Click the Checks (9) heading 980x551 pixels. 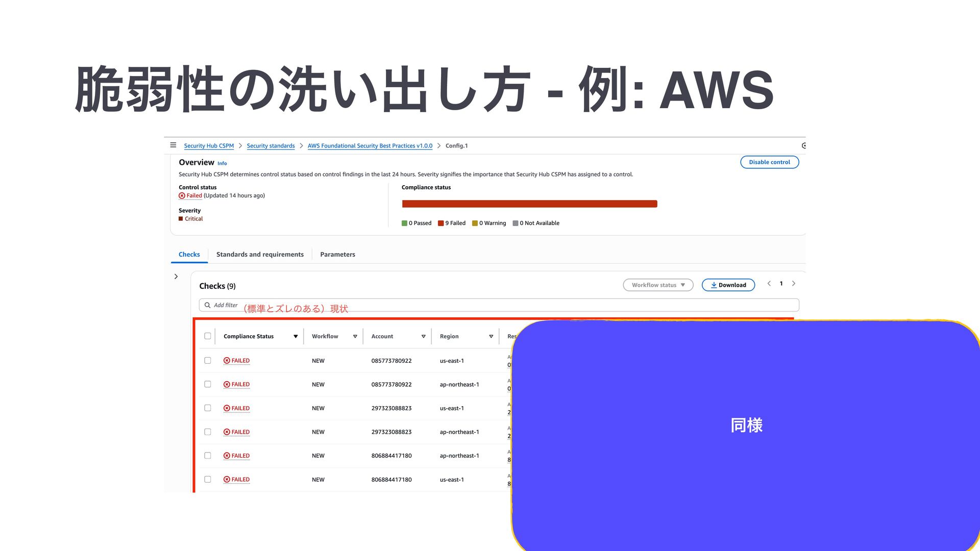point(217,286)
